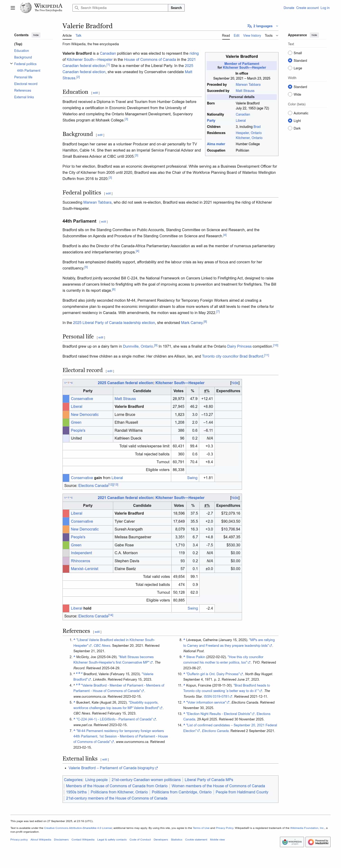Open the Talk tab

[78, 35]
